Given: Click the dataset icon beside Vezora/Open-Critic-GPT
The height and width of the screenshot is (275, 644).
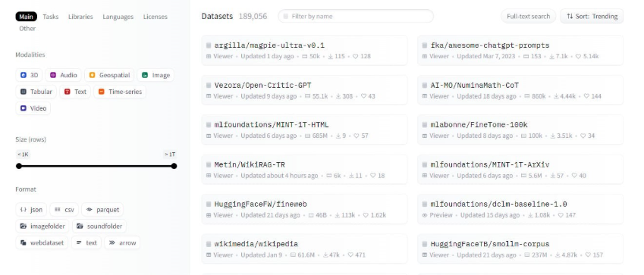Looking at the screenshot, I should point(209,86).
